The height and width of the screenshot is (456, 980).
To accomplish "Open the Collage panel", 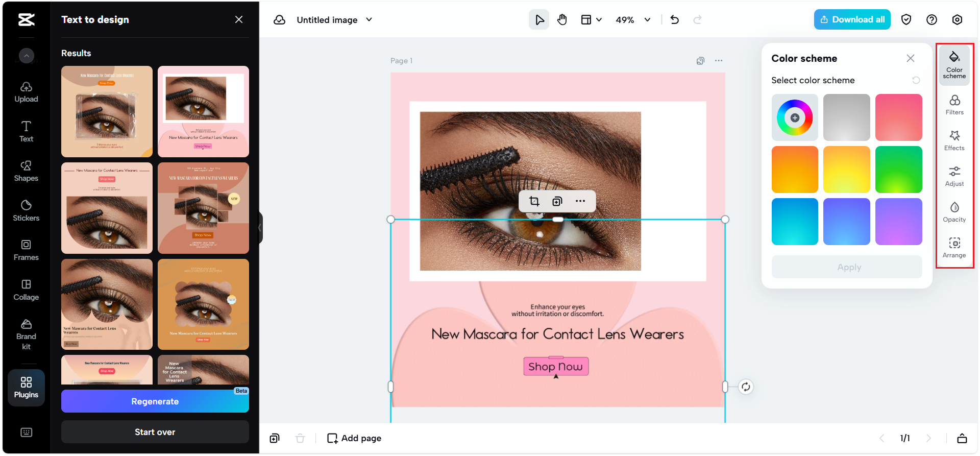I will [x=26, y=290].
